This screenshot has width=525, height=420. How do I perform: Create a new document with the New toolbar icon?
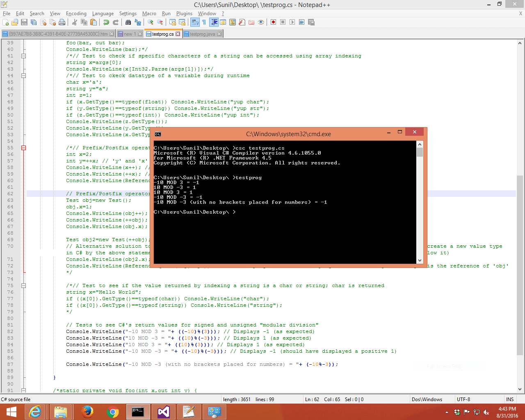(5, 22)
